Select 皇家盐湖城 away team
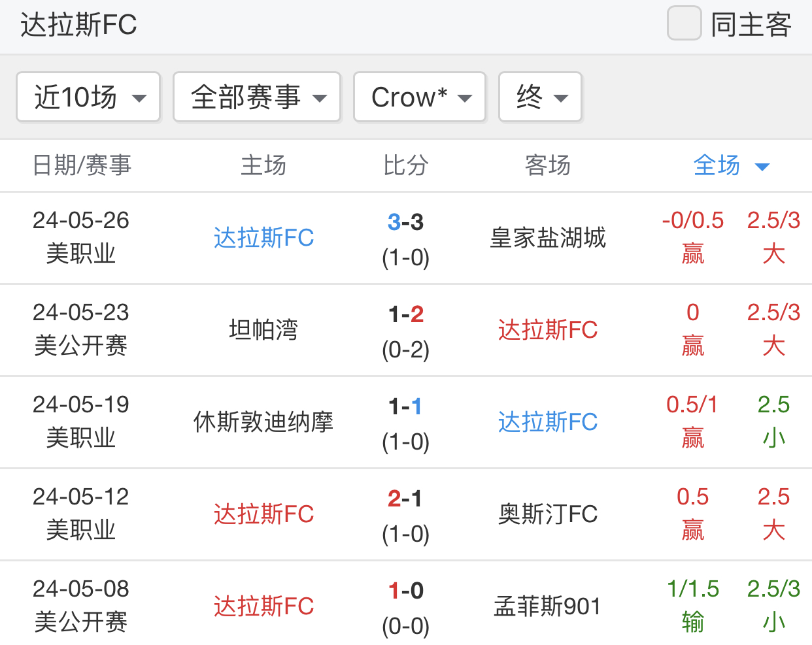 pos(548,238)
